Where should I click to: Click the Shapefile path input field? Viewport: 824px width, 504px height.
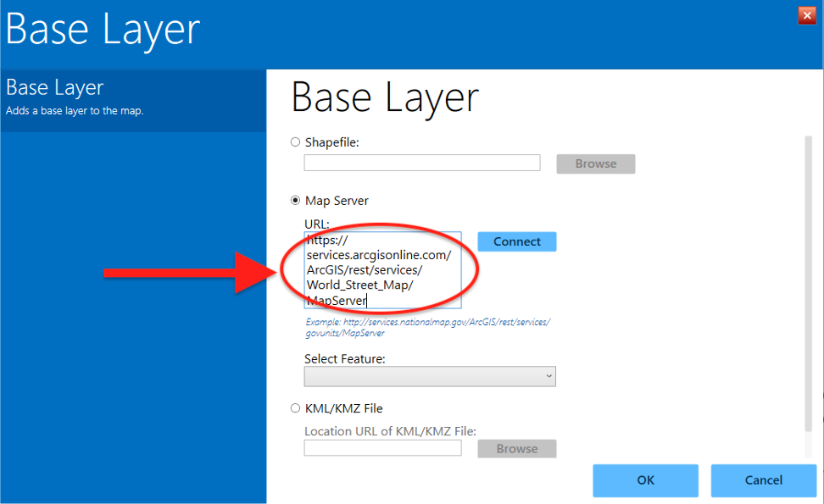[x=422, y=163]
